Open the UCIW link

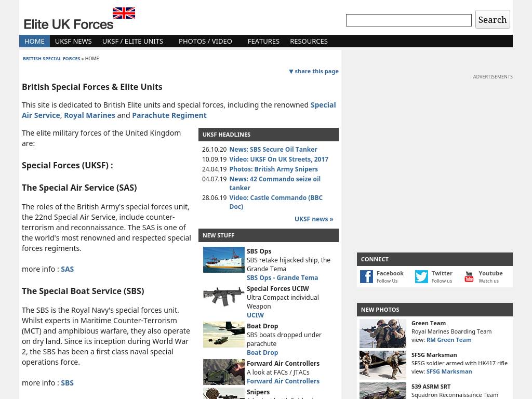(x=255, y=315)
